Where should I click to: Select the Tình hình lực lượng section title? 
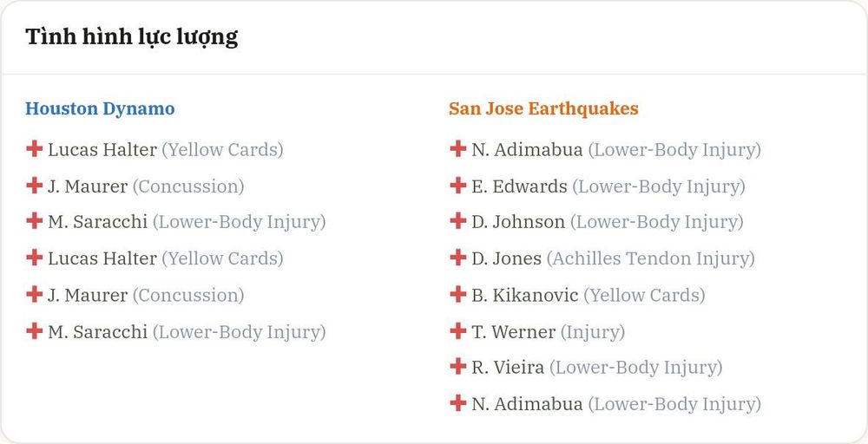(x=132, y=37)
